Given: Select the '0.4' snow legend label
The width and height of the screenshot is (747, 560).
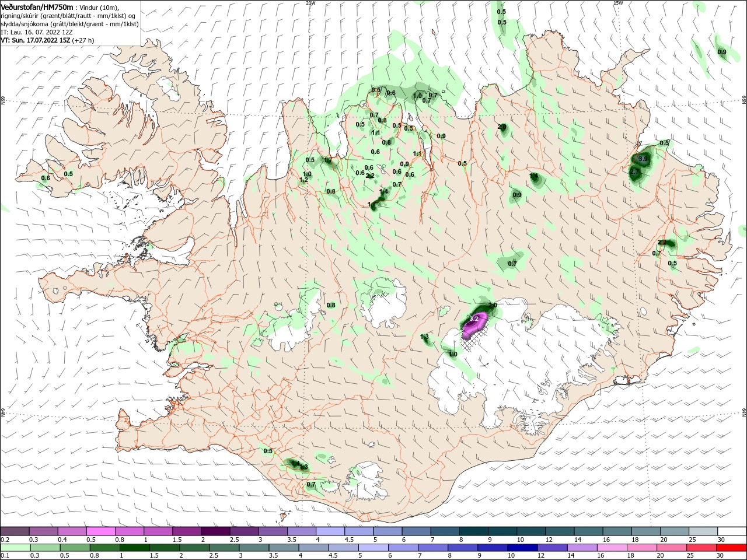Looking at the screenshot, I should [62, 540].
